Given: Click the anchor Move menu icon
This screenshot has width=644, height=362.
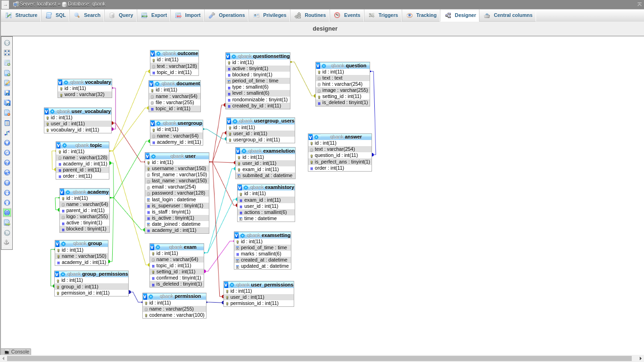Looking at the screenshot, I should [7, 242].
